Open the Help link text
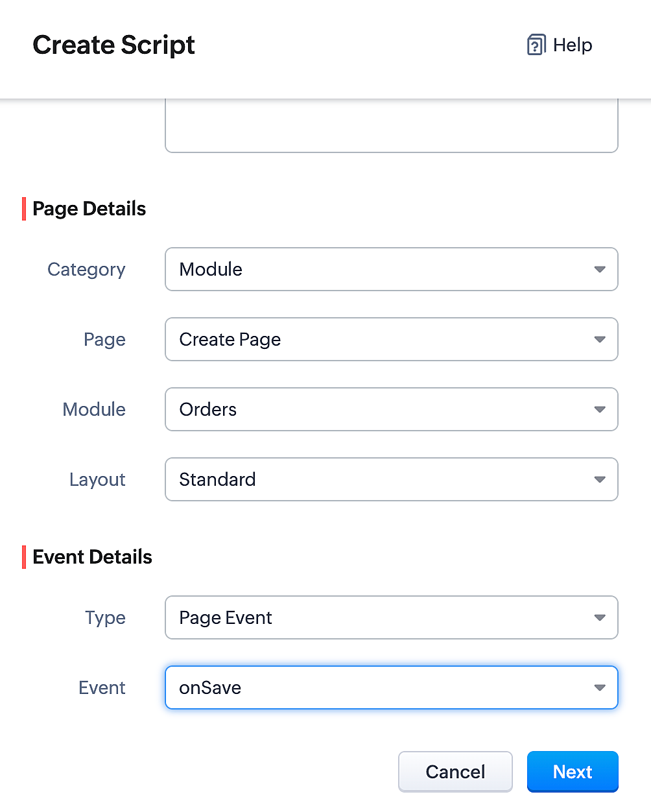This screenshot has height=812, width=651. (573, 45)
